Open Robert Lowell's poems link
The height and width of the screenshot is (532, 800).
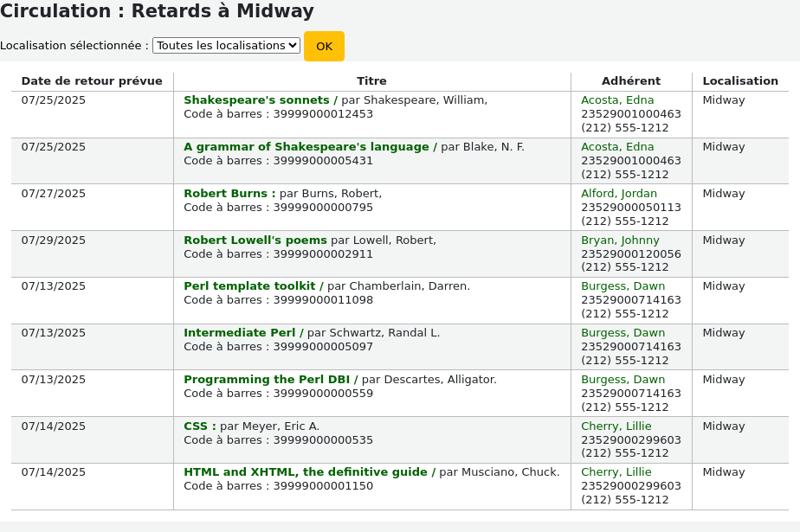(255, 240)
